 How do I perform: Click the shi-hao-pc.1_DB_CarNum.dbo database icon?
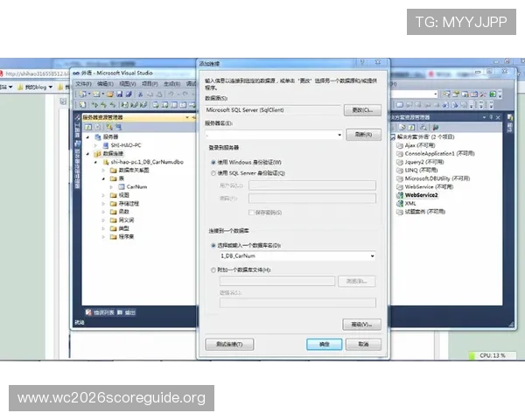(x=106, y=162)
